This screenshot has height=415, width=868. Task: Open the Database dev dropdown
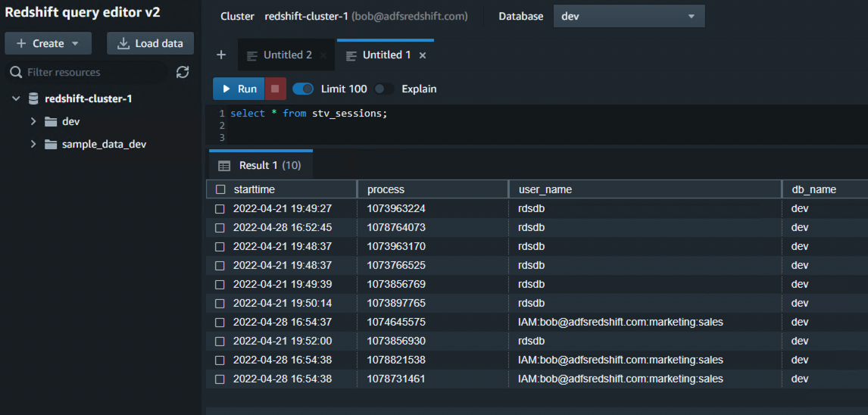coord(629,16)
